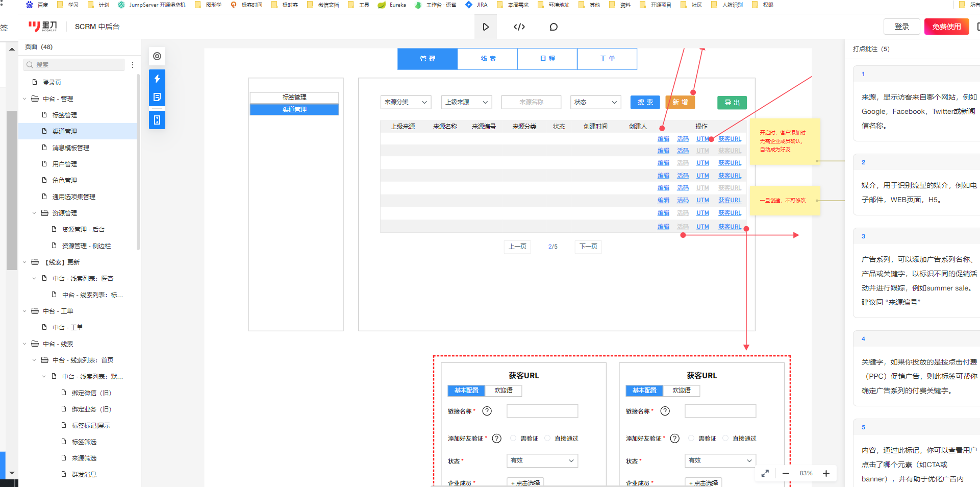This screenshot has width=980, height=487.
Task: Click the 来源名称 input field
Action: pyautogui.click(x=531, y=102)
